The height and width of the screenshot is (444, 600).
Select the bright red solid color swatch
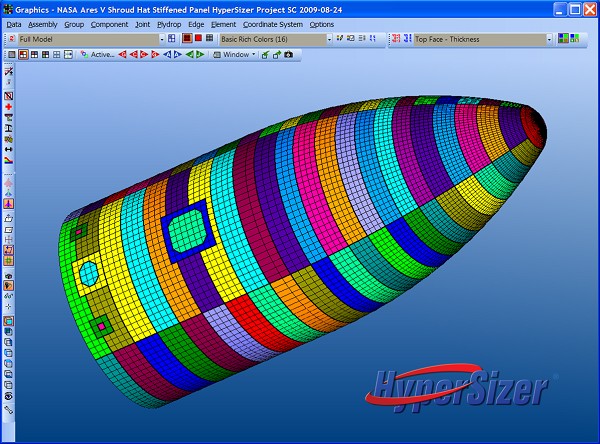(x=198, y=38)
